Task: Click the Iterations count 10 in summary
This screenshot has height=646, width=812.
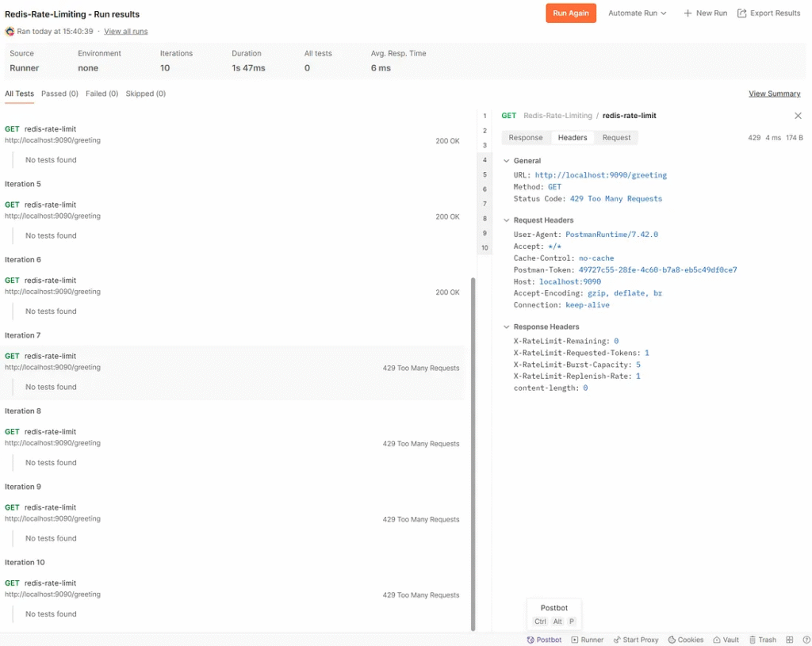Action: [165, 68]
